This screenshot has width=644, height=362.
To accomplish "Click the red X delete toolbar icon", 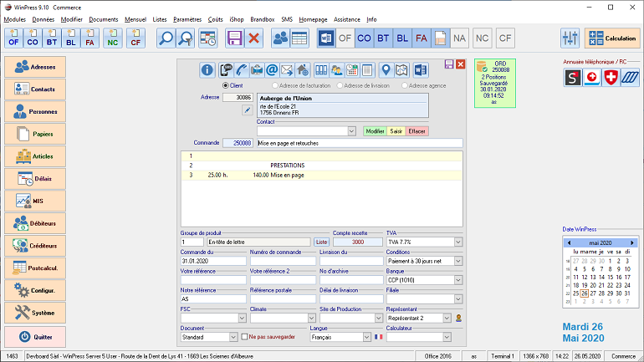I will click(x=253, y=38).
